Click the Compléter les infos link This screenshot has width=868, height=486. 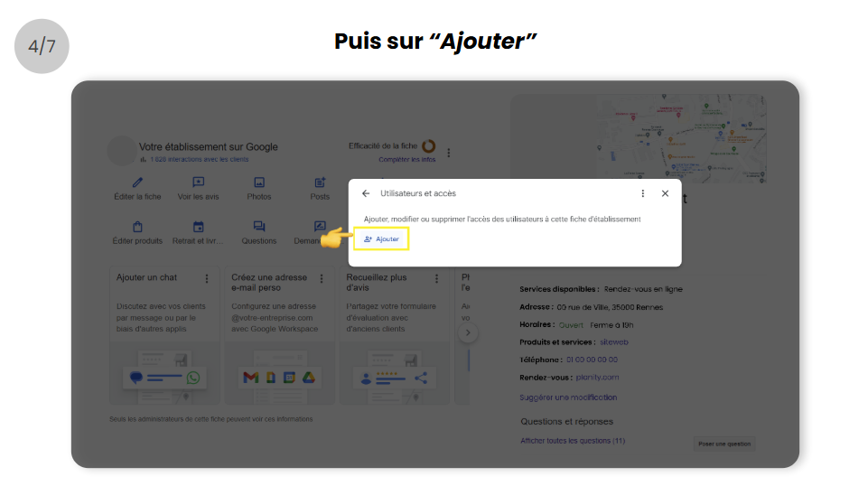pyautogui.click(x=406, y=160)
